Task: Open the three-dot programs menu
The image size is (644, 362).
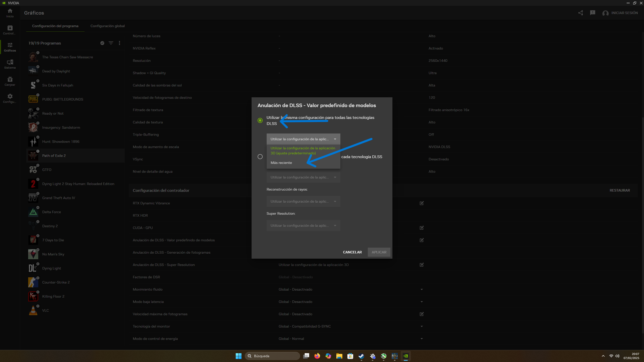Action: pos(119,43)
